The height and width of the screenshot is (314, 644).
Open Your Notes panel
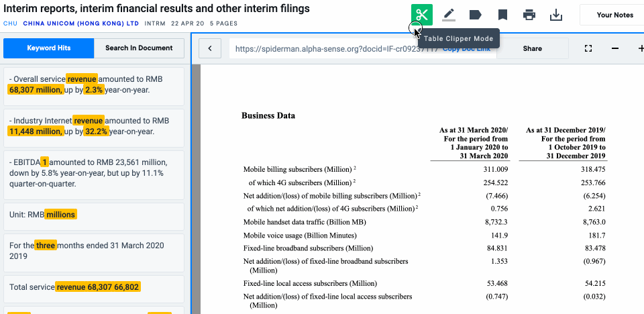click(x=614, y=15)
